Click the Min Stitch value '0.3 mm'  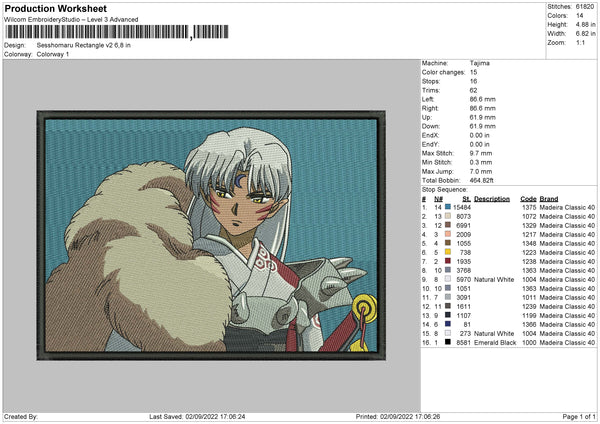click(481, 162)
